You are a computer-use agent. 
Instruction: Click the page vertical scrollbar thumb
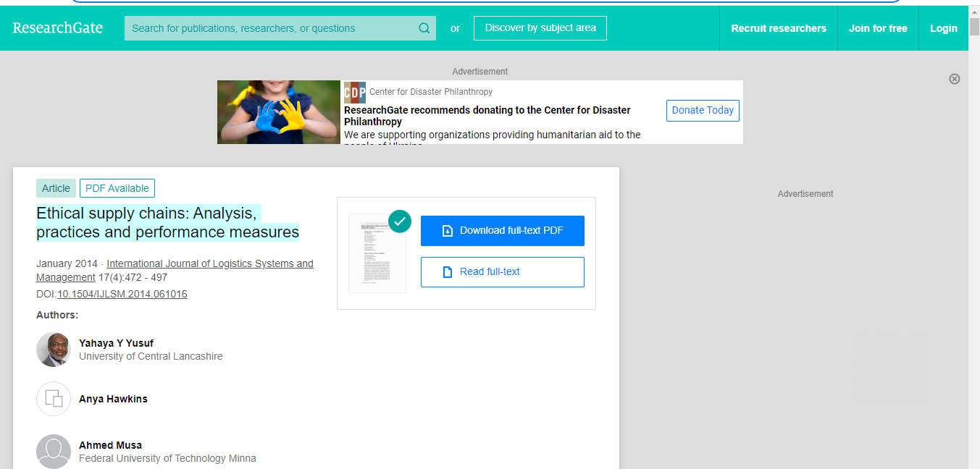pos(974,27)
